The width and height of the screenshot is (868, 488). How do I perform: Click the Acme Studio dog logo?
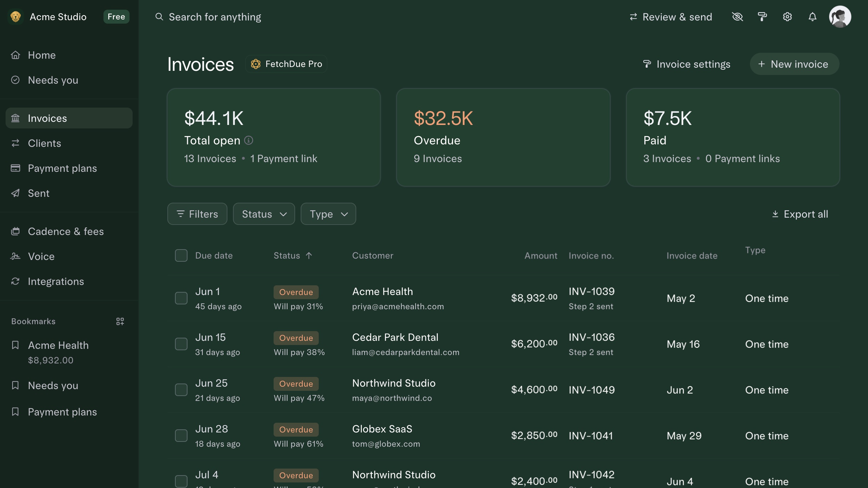click(15, 17)
